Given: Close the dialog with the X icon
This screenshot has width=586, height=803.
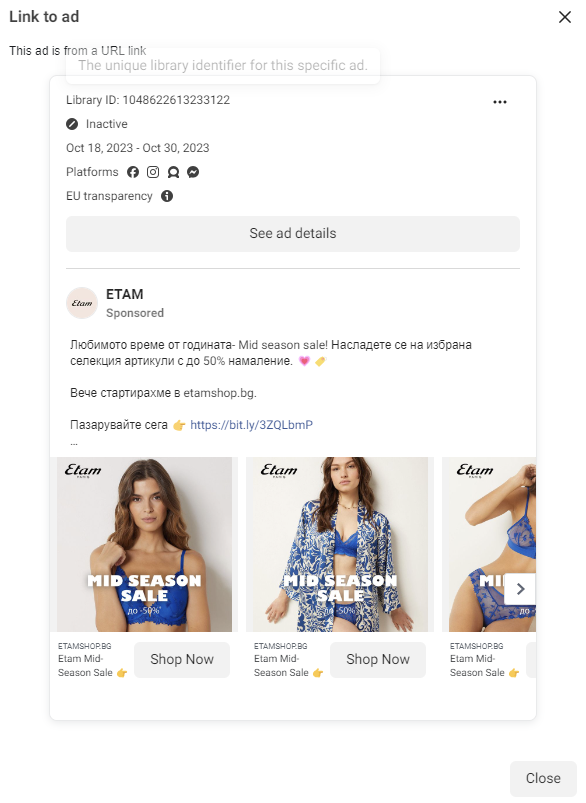Looking at the screenshot, I should coord(565,17).
